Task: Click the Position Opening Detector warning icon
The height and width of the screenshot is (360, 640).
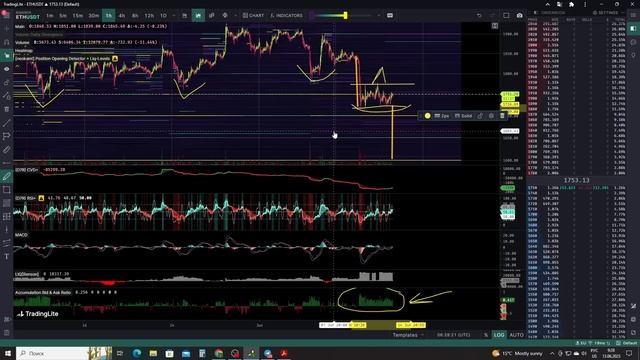Action: pos(115,59)
